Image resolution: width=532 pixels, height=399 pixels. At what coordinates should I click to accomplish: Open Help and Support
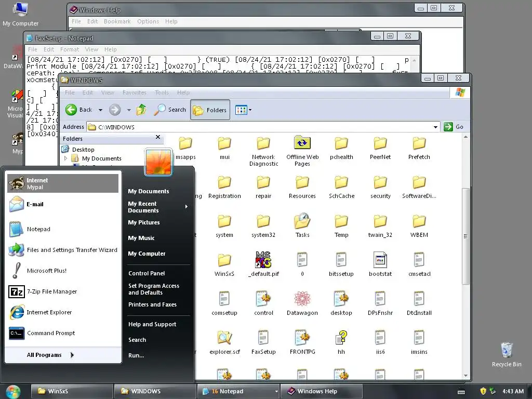[152, 324]
